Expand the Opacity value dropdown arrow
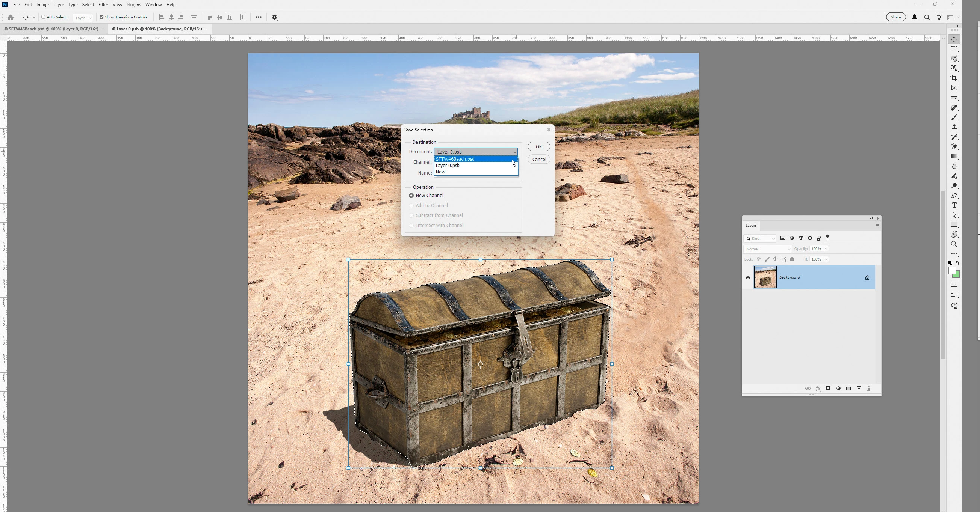980x512 pixels. click(x=826, y=249)
